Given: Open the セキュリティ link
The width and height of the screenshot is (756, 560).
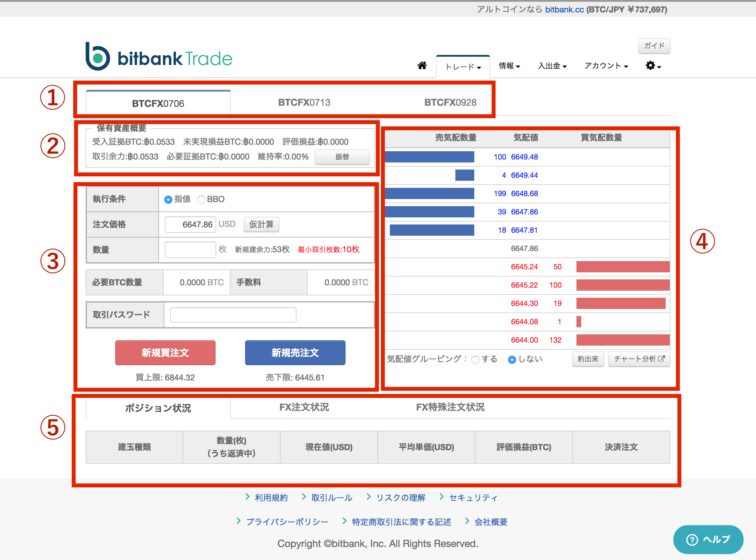Looking at the screenshot, I should 473,498.
